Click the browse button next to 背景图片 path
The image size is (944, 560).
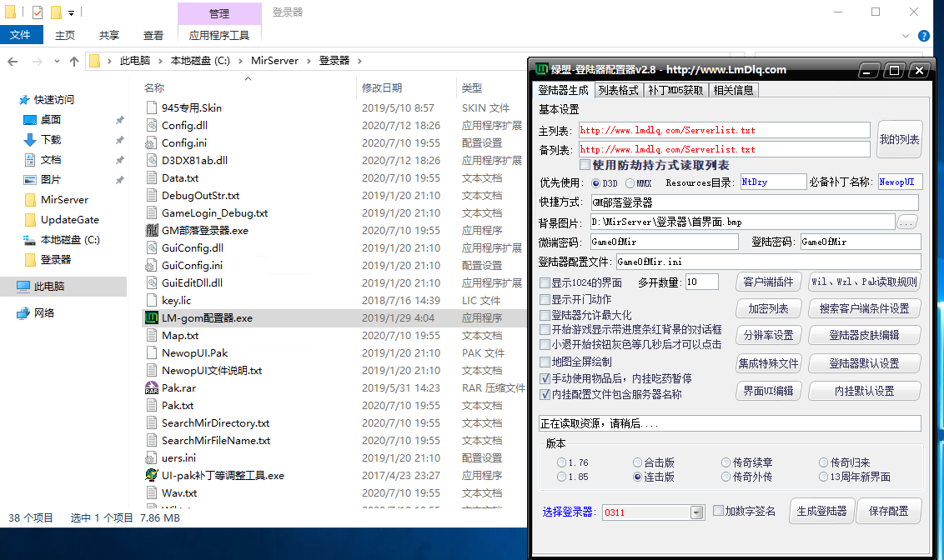(x=906, y=222)
